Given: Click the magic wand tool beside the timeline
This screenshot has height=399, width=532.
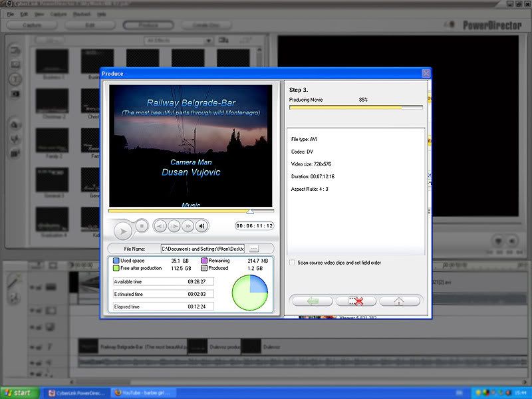Looking at the screenshot, I should pos(15,281).
